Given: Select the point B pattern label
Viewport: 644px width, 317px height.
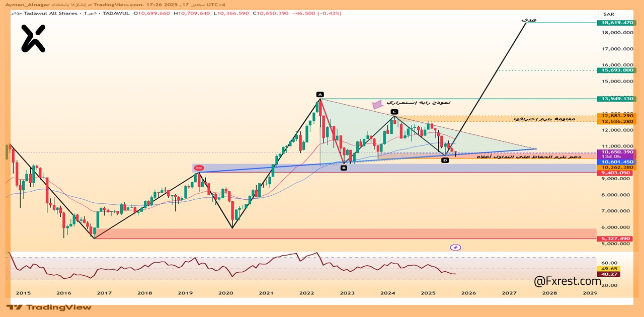Looking at the screenshot, I should [x=344, y=168].
